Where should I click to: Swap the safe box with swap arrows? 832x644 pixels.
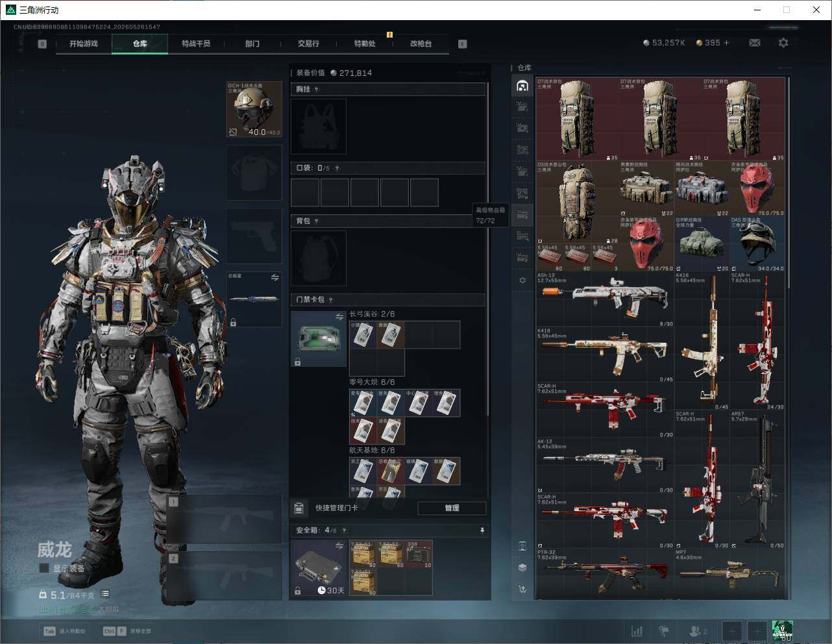point(339,546)
